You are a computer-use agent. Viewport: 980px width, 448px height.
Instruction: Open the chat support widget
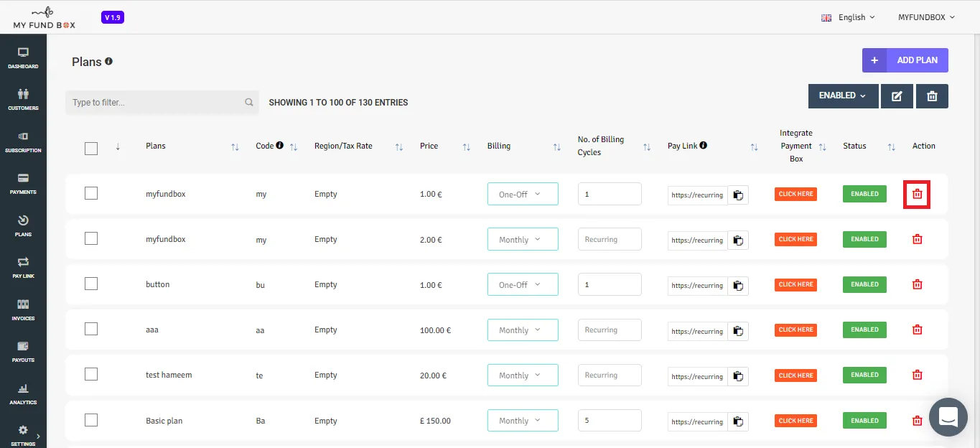click(948, 416)
